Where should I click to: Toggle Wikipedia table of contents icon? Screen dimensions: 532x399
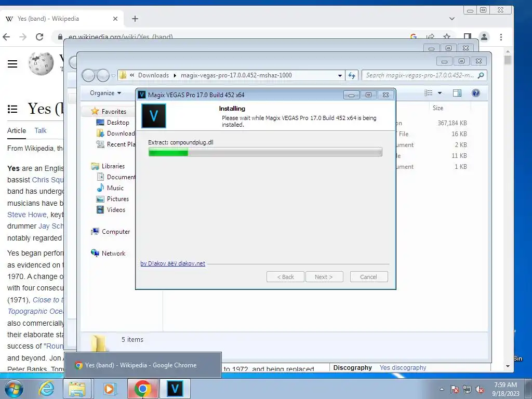(12, 109)
